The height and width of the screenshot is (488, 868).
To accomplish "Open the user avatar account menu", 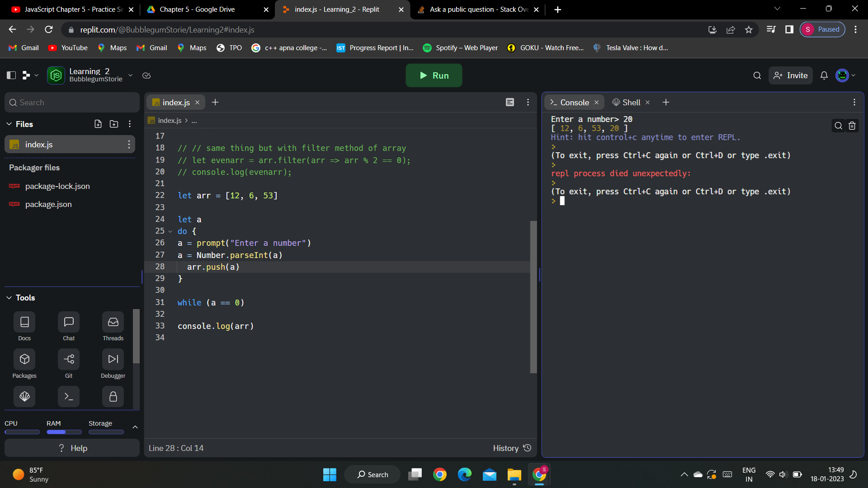I will click(x=845, y=75).
